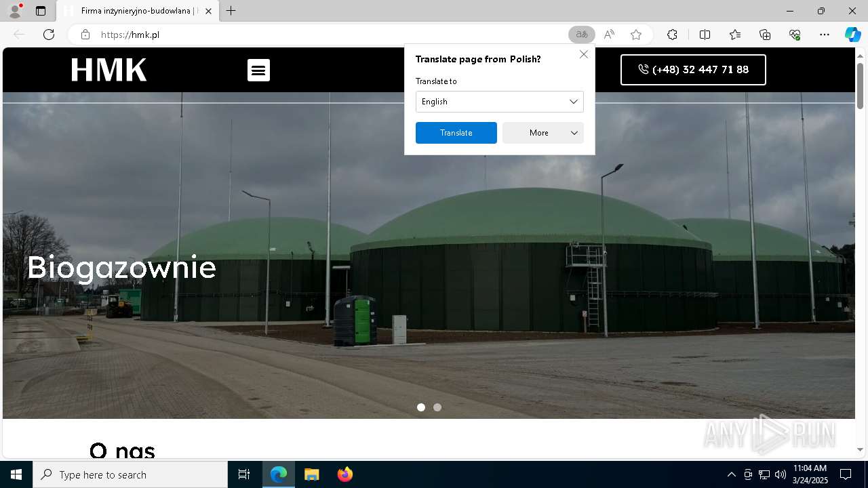868x488 pixels.
Task: Call the (+48) 32 447 71 88 button
Action: [x=693, y=70]
